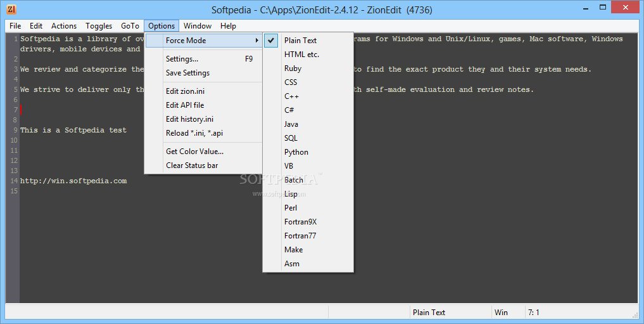
Task: Select C++ mode
Action: click(308, 96)
